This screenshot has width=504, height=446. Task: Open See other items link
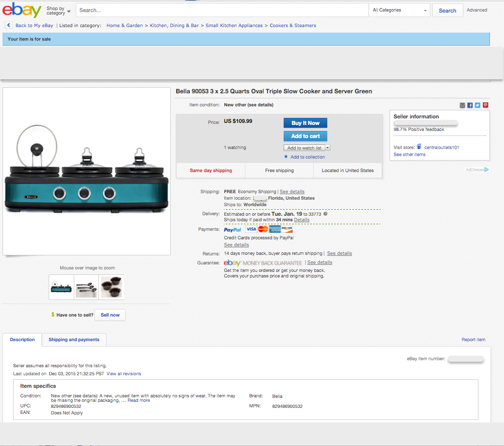409,155
